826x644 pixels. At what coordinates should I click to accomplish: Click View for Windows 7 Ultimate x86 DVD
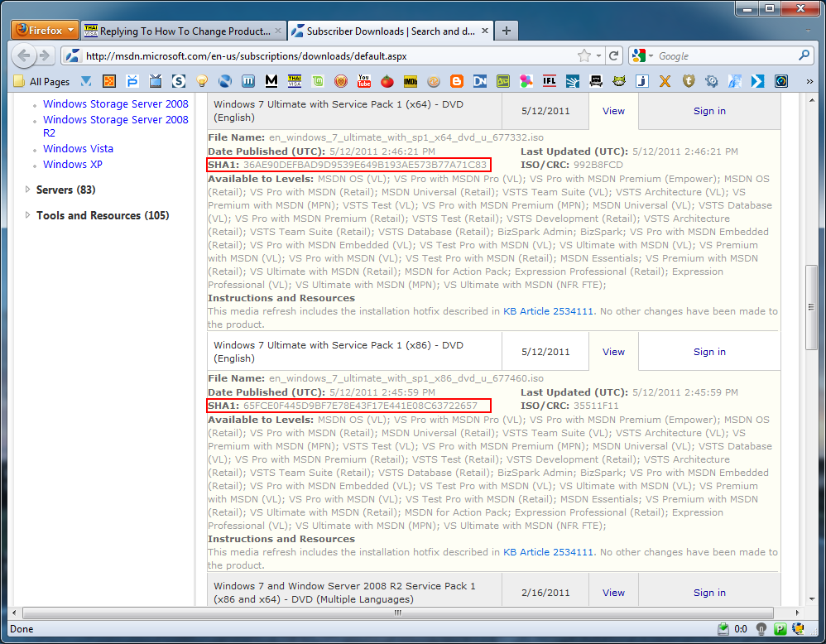pyautogui.click(x=613, y=352)
